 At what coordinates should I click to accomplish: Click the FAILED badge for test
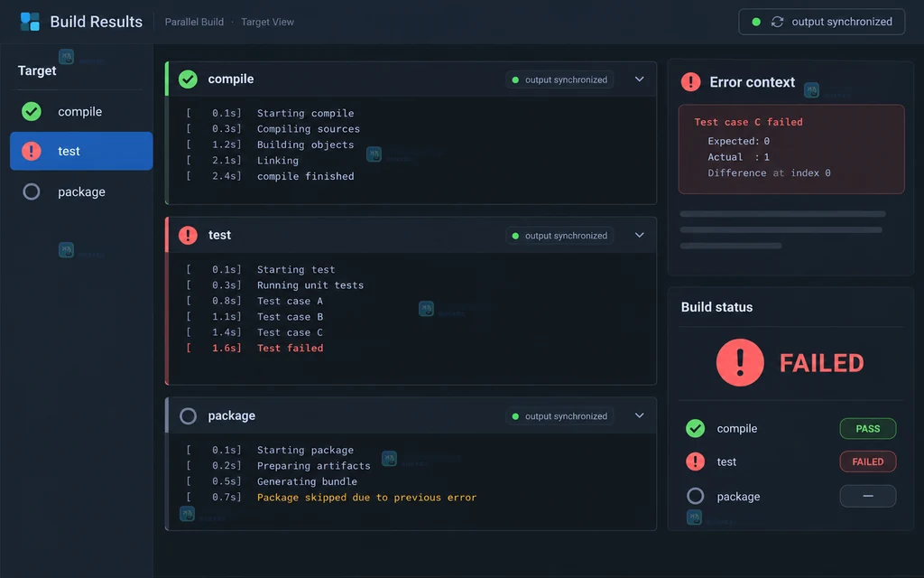coord(867,461)
